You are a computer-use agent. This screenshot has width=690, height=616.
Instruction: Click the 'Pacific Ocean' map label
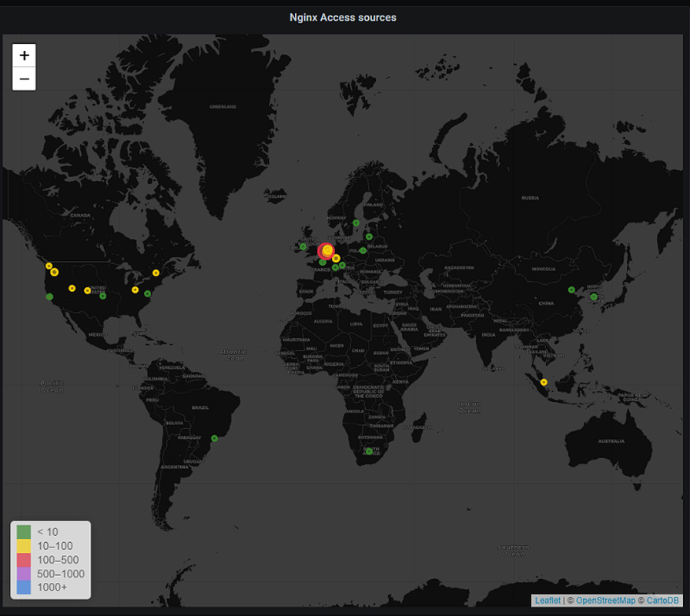click(52, 387)
